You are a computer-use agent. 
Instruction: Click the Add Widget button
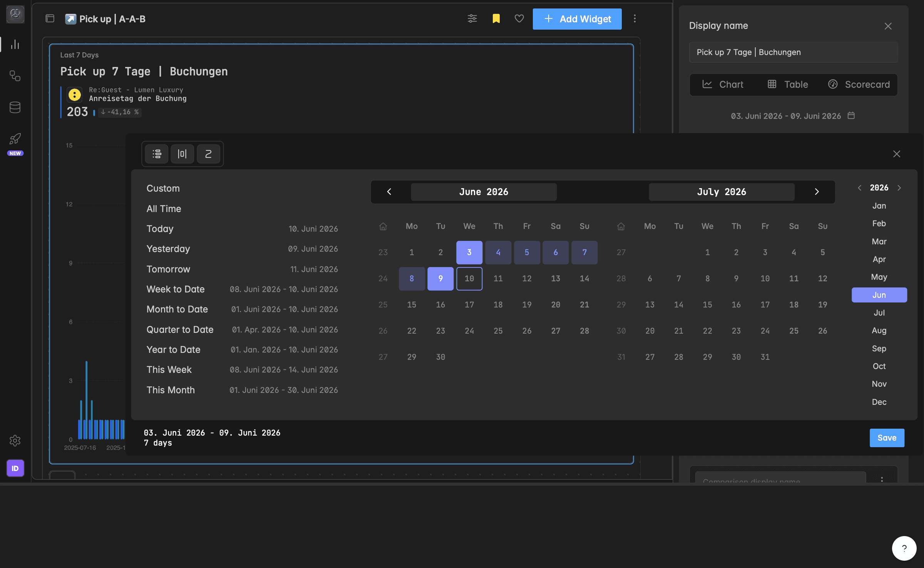pos(577,19)
